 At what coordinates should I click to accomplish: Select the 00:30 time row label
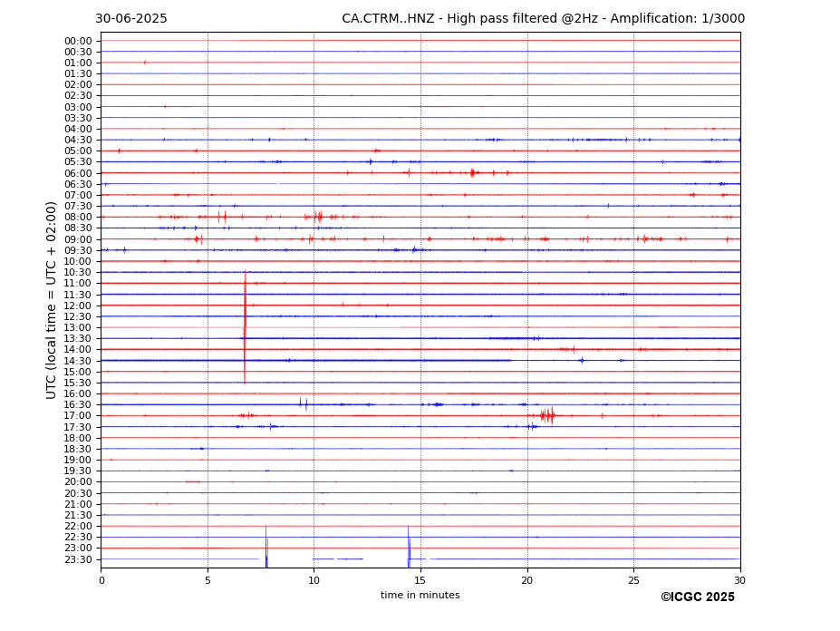(x=78, y=52)
